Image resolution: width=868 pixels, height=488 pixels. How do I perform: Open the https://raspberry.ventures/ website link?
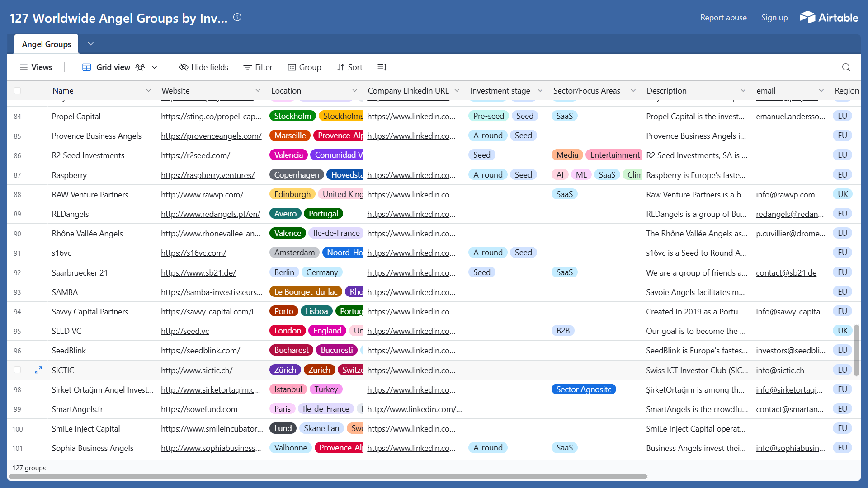click(208, 175)
